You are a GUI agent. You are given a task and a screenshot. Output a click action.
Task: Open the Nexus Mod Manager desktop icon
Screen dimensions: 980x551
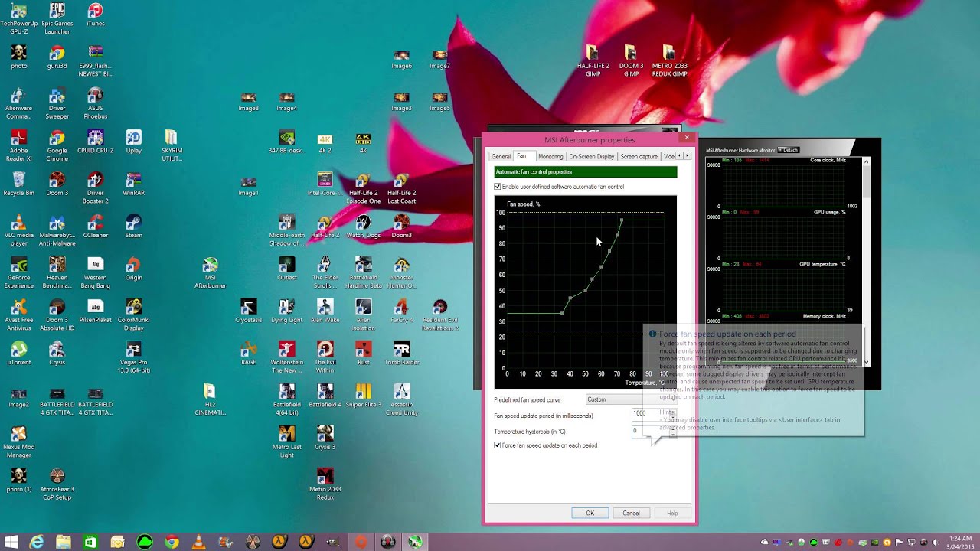coord(18,442)
